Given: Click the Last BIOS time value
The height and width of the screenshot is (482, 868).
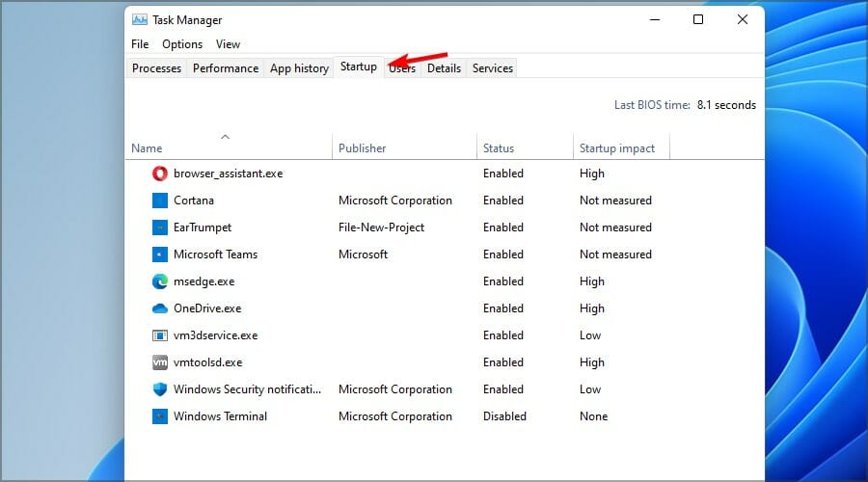Looking at the screenshot, I should click(x=726, y=105).
